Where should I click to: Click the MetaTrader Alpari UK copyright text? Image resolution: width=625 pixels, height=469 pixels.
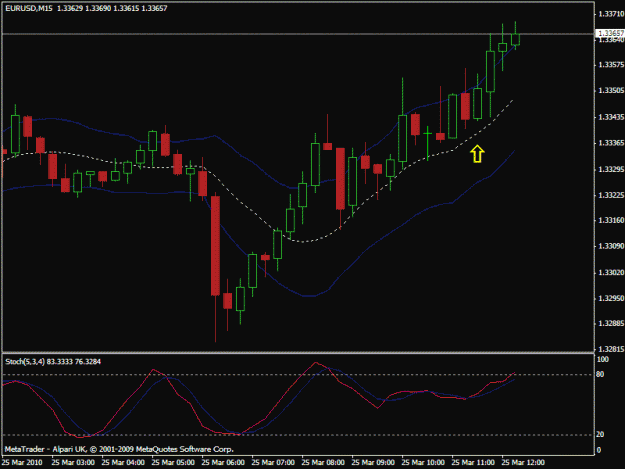click(x=119, y=449)
